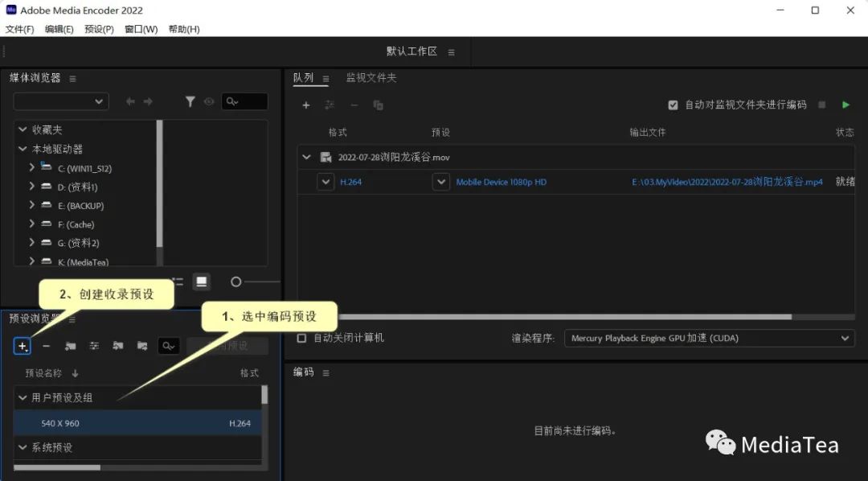Switch to the 监视文件夹 tab
868x481 pixels.
pyautogui.click(x=371, y=78)
